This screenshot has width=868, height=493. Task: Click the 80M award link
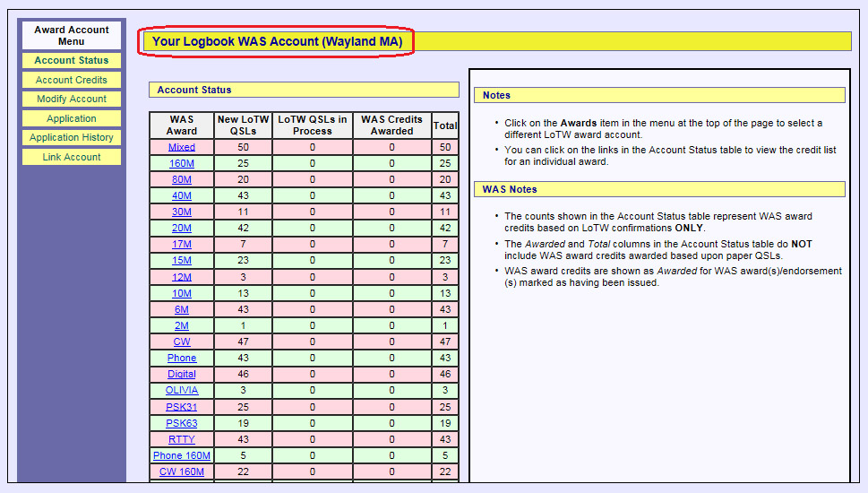(182, 179)
